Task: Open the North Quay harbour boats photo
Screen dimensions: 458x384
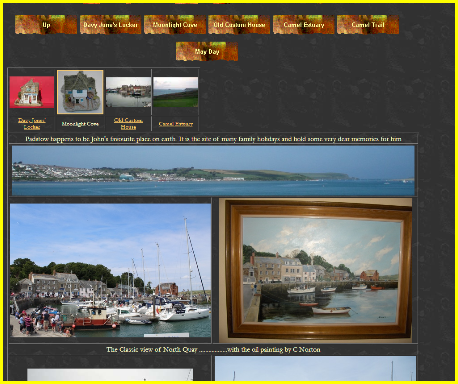Action: 110,270
